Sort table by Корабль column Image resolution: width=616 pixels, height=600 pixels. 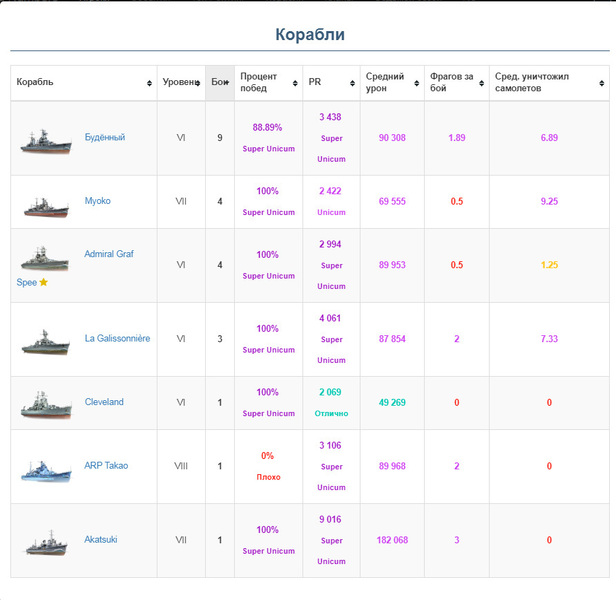point(83,82)
